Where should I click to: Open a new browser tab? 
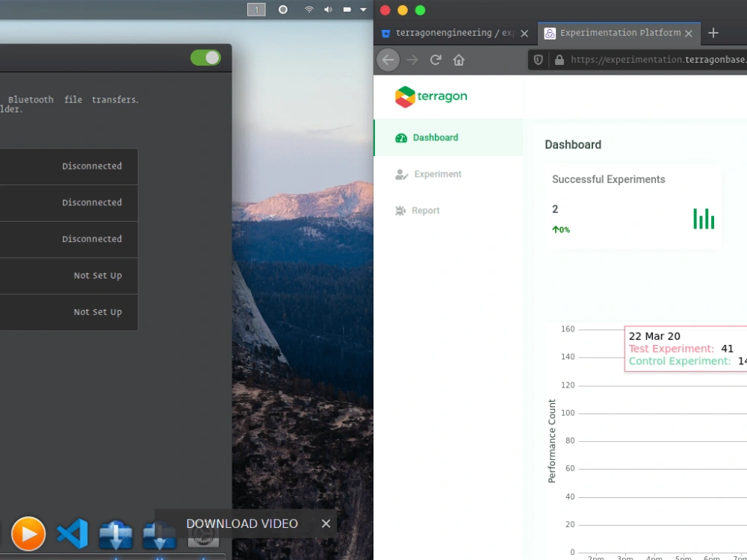[x=713, y=33]
